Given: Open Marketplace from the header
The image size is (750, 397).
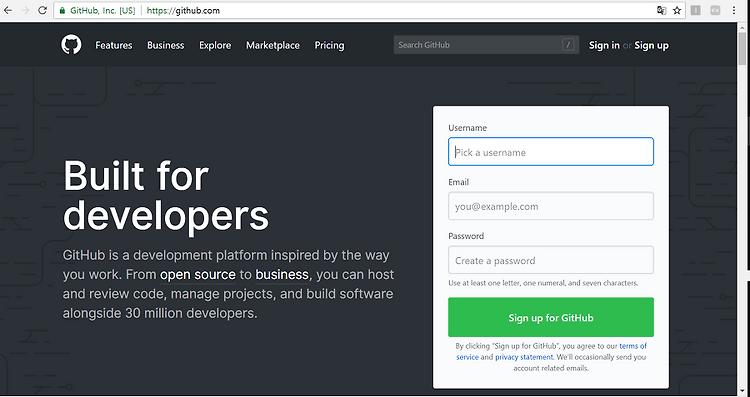Looking at the screenshot, I should 273,45.
